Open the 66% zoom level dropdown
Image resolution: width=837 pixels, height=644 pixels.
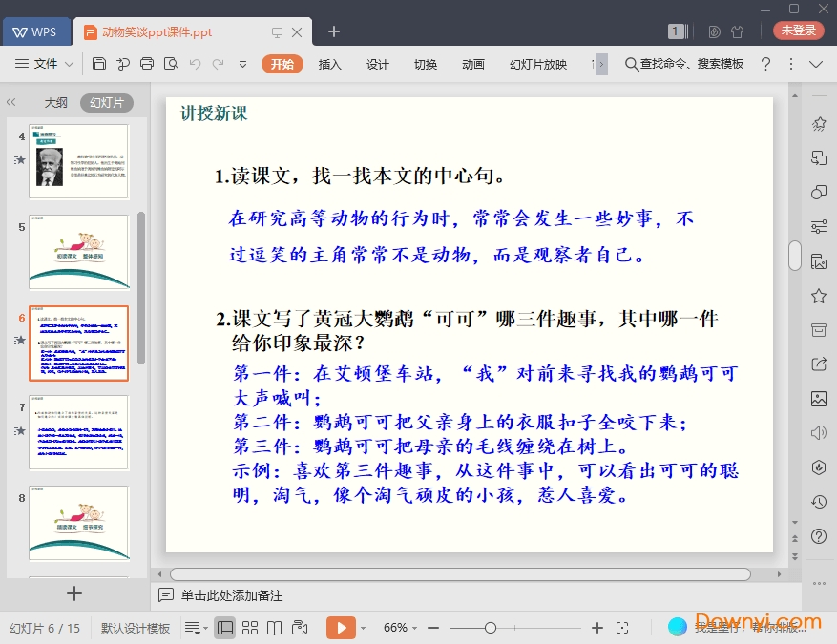(401, 628)
